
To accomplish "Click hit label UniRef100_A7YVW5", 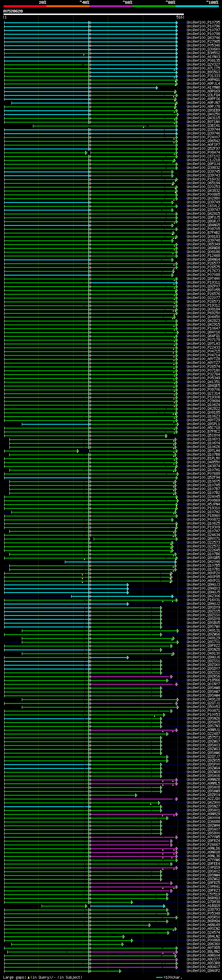I will (203, 837).
